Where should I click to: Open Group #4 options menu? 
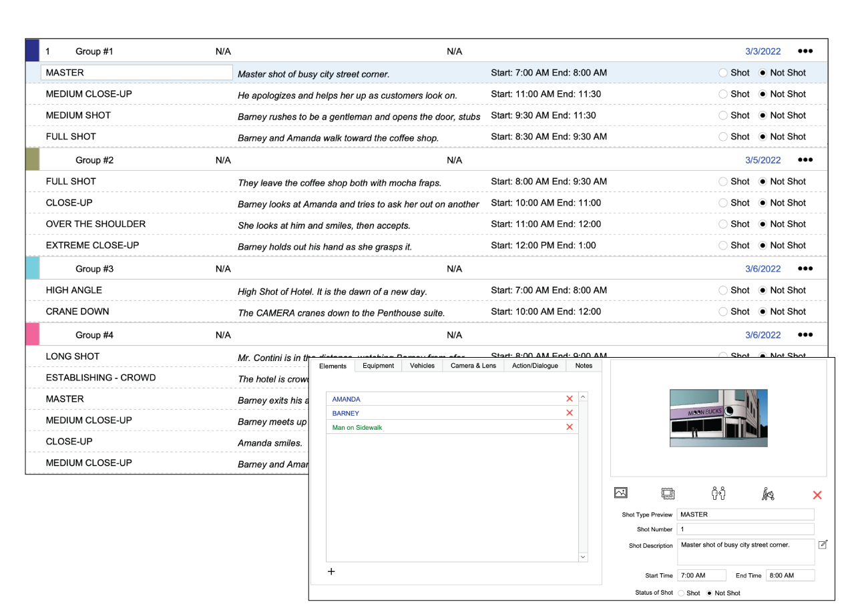pos(805,334)
